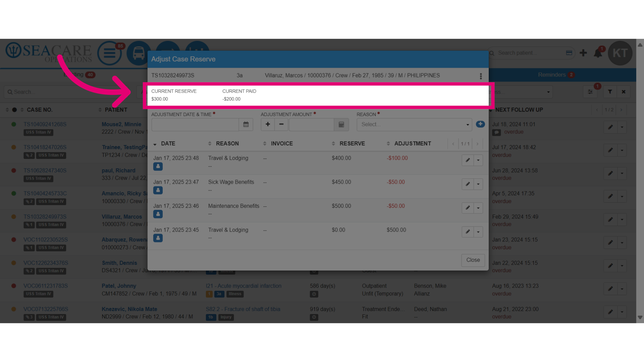Edit the Patel, Johnny case row
The image size is (644, 362).
pos(610,289)
